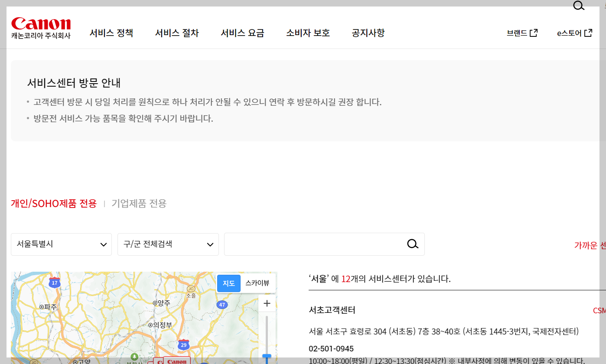Image resolution: width=606 pixels, height=364 pixels.
Task: Click inside the service center search input
Action: [312, 244]
